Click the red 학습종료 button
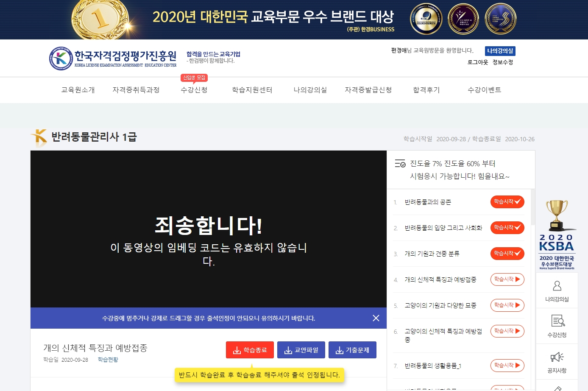Viewport: 588px width, 391px height. pos(250,350)
